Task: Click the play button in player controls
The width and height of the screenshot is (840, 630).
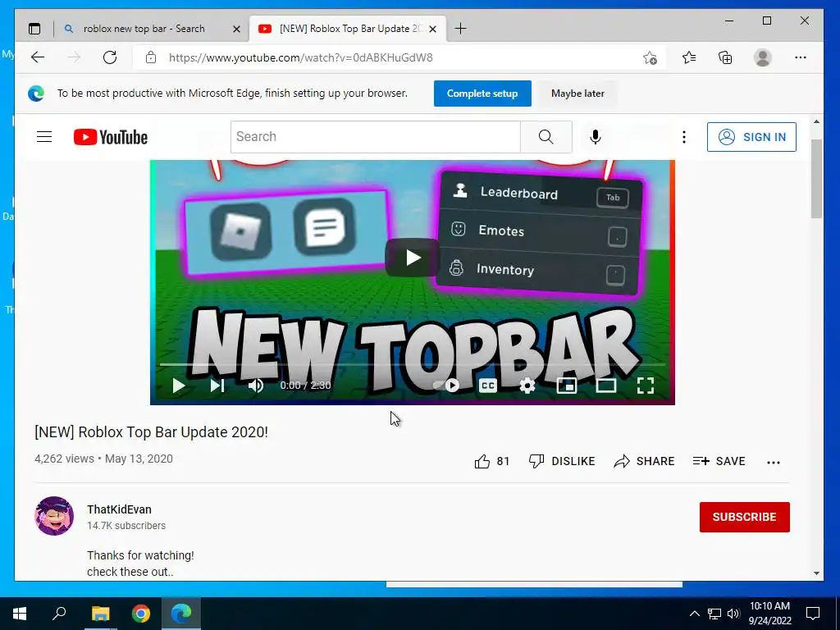Action: pos(178,386)
